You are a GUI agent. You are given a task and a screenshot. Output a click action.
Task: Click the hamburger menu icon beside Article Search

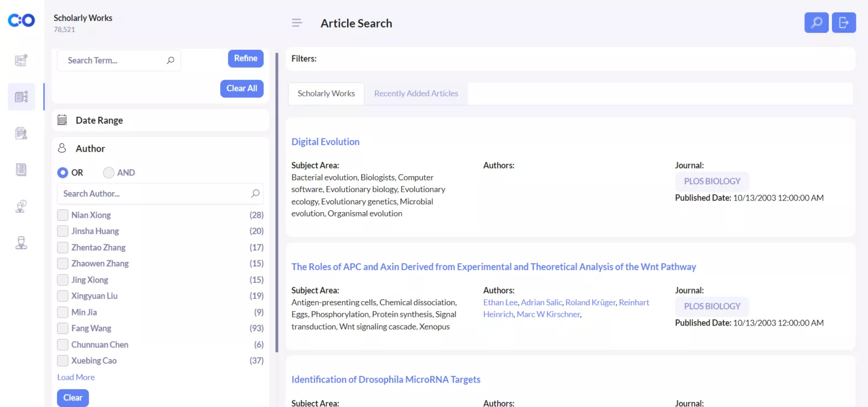[297, 23]
